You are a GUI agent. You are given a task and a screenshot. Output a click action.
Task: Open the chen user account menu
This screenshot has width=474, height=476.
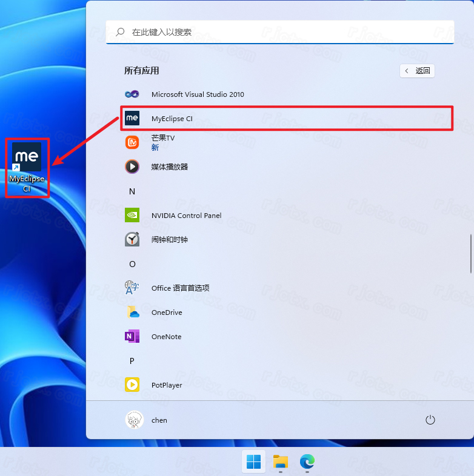(147, 420)
